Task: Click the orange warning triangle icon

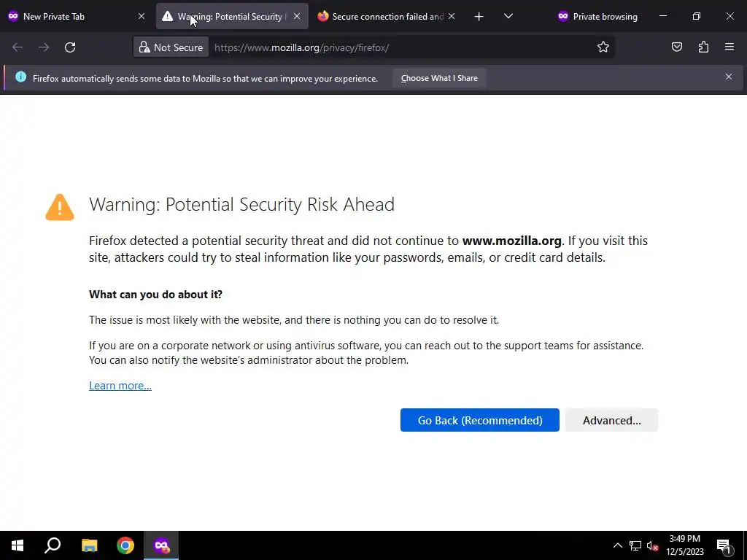Action: pyautogui.click(x=60, y=207)
